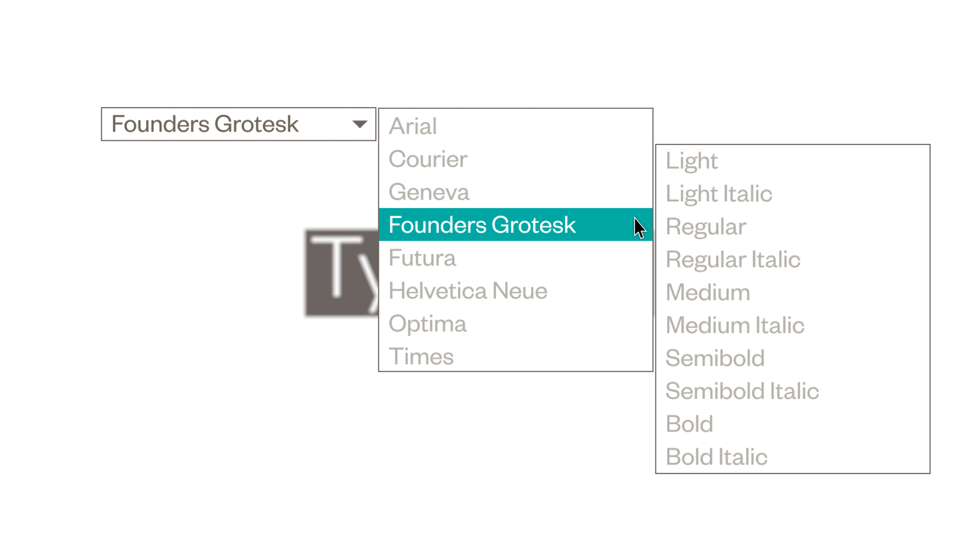Choose Futura from the font list

click(x=516, y=258)
